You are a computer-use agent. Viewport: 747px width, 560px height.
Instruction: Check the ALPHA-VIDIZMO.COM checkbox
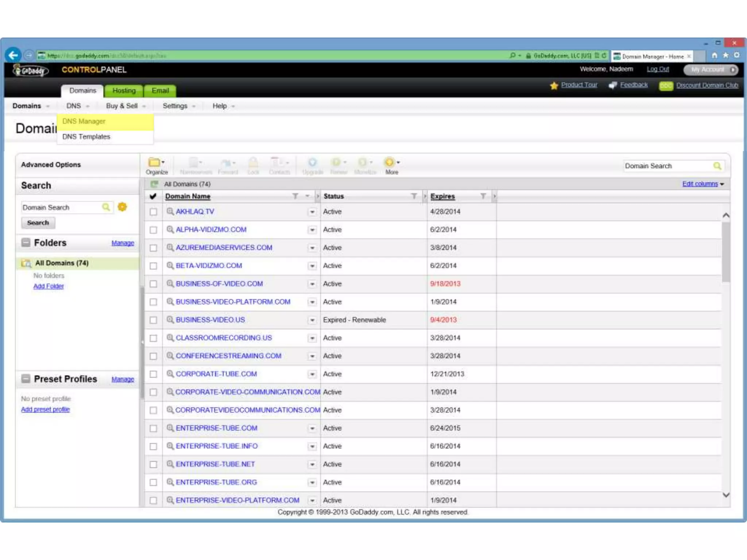click(x=154, y=230)
